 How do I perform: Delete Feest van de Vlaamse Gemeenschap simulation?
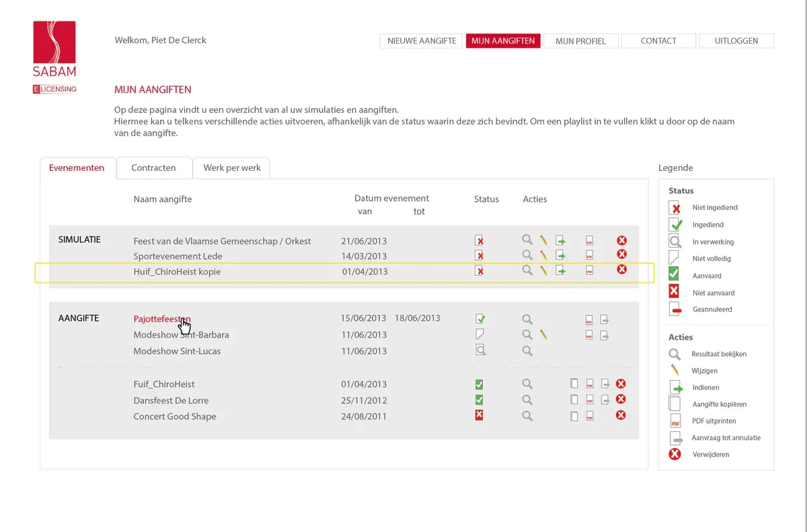[621, 239]
